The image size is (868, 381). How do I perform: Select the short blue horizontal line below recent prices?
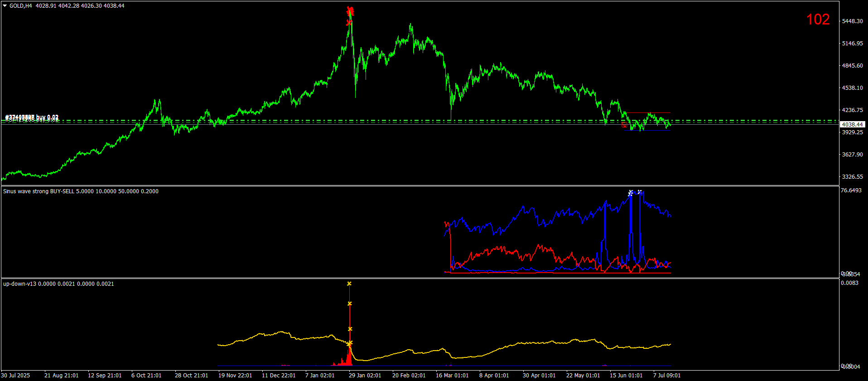point(647,130)
